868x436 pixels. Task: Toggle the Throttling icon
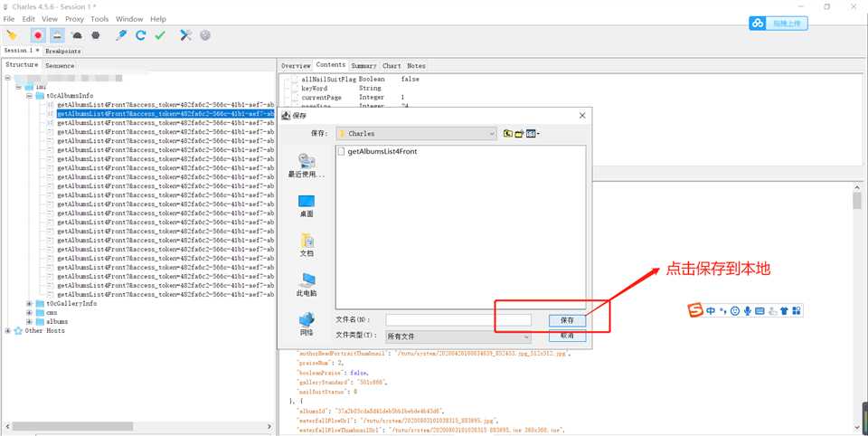(x=77, y=35)
